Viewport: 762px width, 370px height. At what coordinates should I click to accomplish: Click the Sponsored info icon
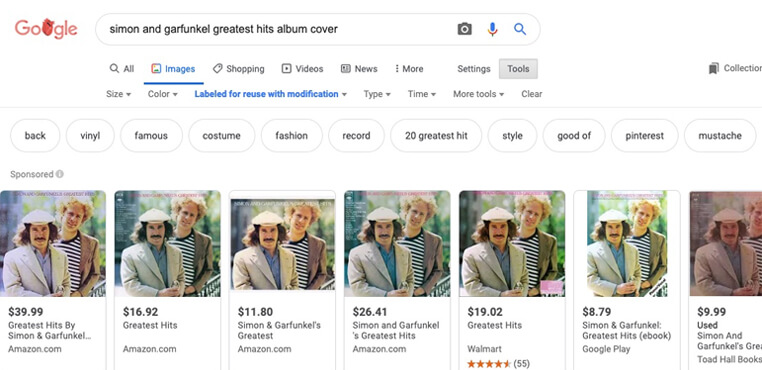(x=59, y=174)
